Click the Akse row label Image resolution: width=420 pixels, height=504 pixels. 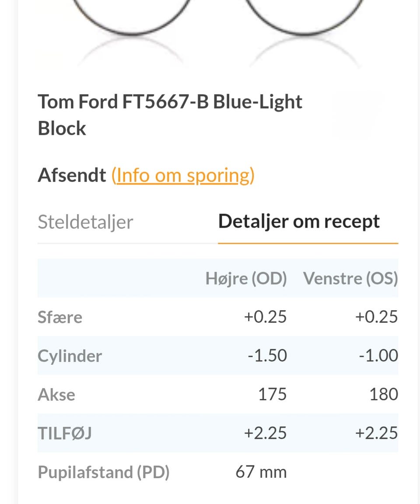pos(56,395)
